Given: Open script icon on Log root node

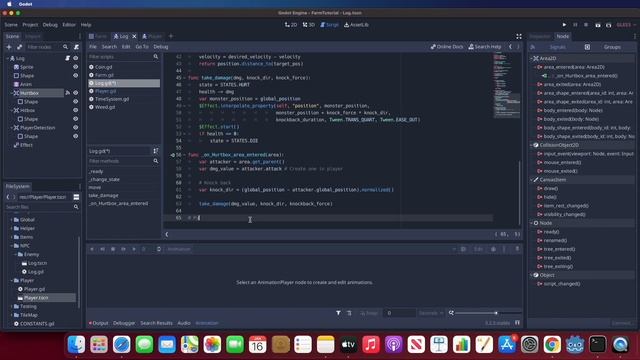Looking at the screenshot, I should 68,58.
